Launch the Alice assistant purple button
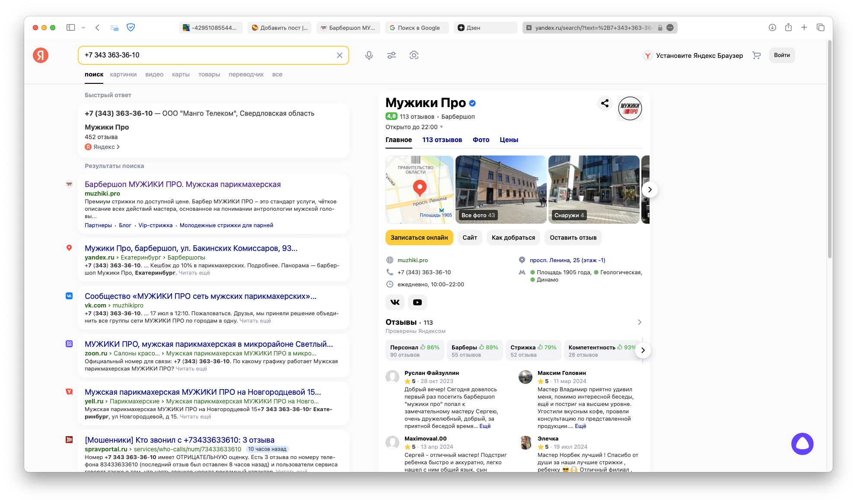 pos(803,444)
